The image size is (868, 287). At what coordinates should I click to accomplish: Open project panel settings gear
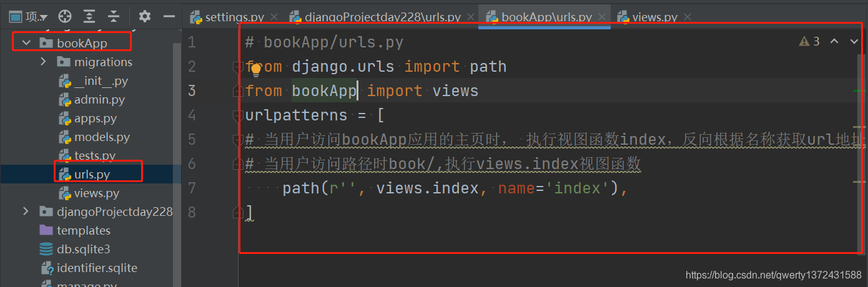tap(145, 16)
